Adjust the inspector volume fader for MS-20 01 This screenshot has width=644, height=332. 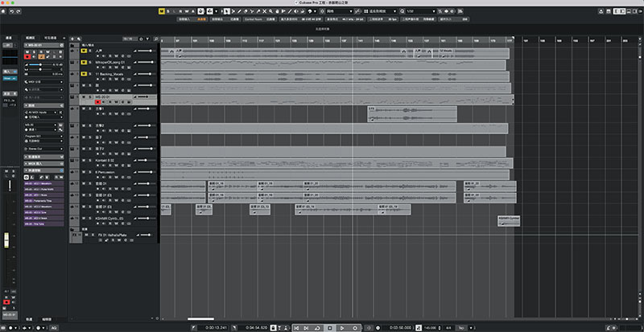point(39,64)
